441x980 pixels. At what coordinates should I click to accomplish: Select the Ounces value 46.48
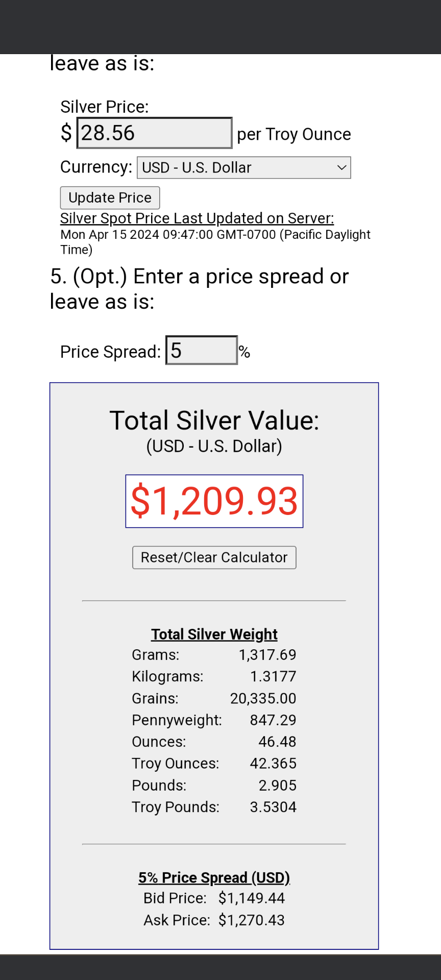tap(277, 742)
